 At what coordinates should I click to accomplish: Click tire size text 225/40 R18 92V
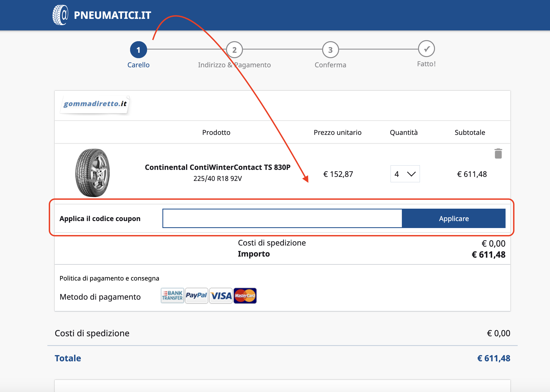pos(218,178)
